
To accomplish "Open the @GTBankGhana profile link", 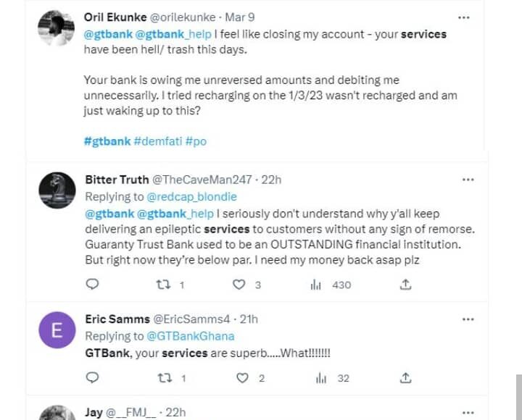I will (191, 336).
